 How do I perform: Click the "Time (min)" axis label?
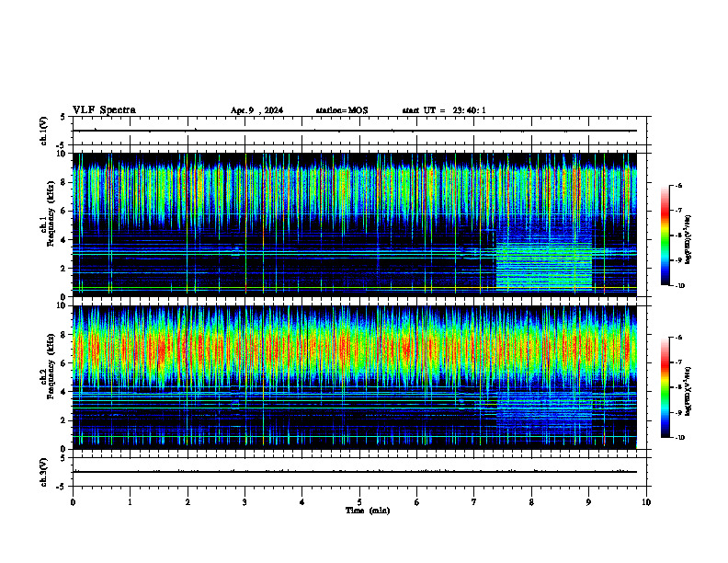pyautogui.click(x=368, y=511)
